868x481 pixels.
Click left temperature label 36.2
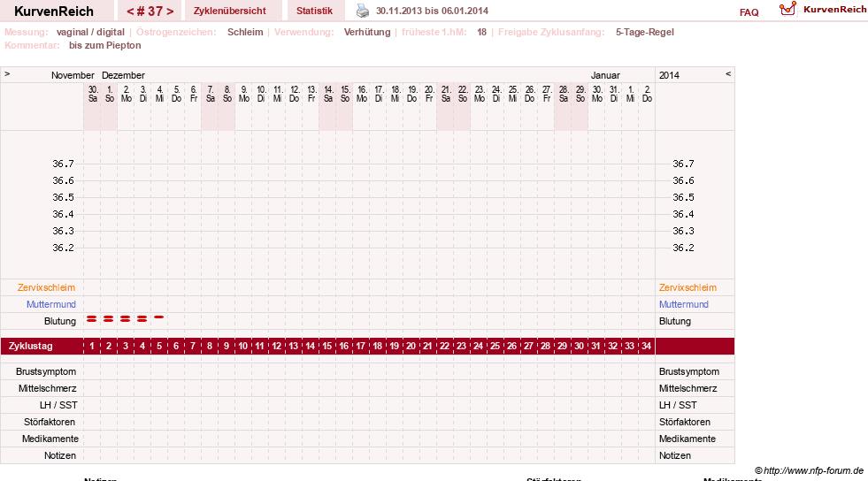coord(63,248)
